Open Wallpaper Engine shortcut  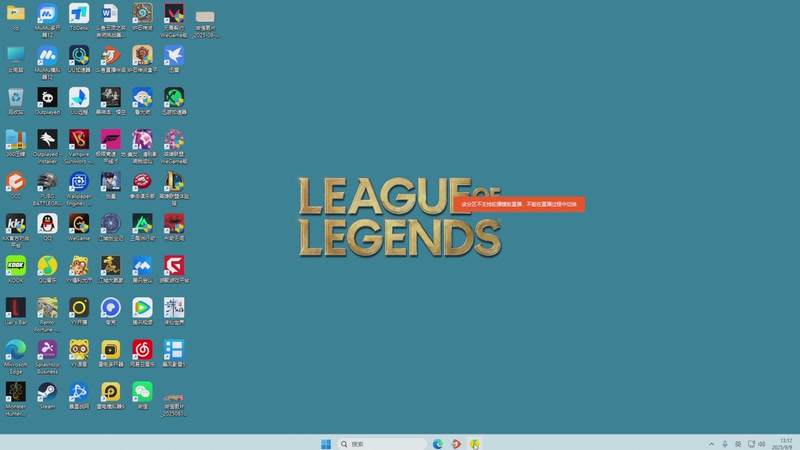[x=79, y=189]
